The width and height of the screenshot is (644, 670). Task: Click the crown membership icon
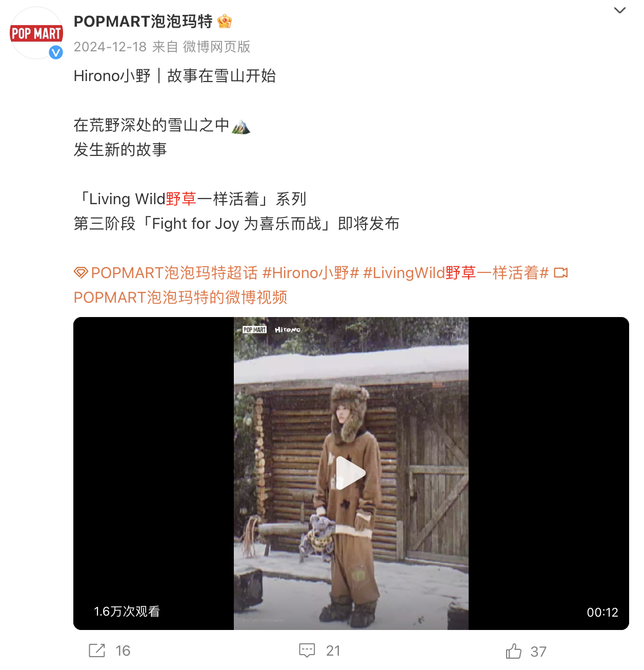click(x=225, y=22)
